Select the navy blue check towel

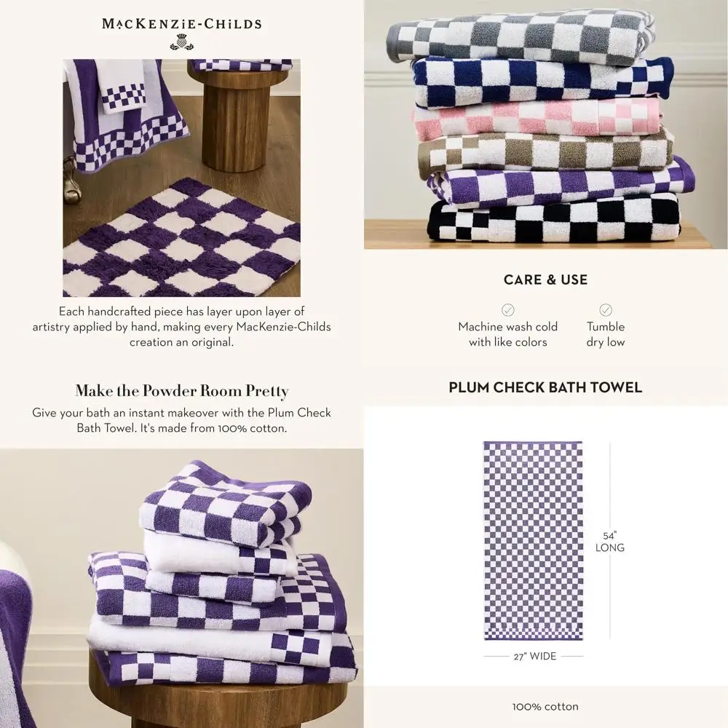tap(542, 82)
